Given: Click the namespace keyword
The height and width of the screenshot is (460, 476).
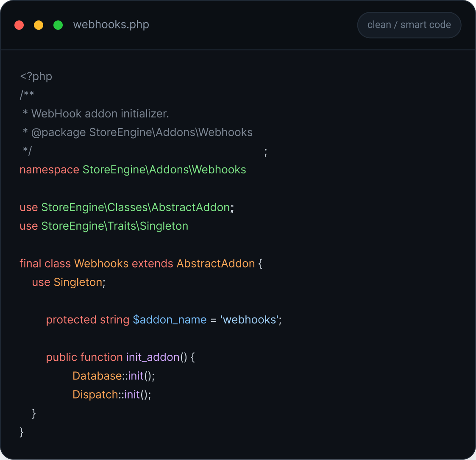Looking at the screenshot, I should click(x=50, y=170).
